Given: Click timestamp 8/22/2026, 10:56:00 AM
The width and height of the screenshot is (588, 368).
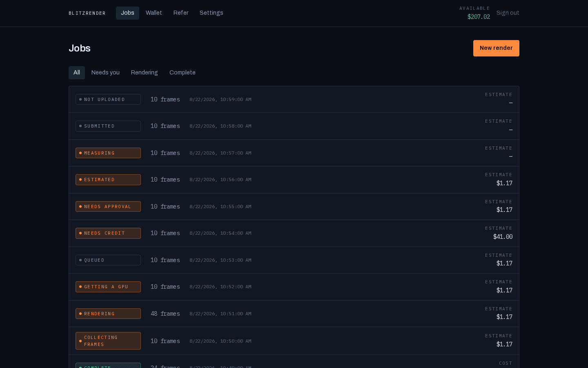Looking at the screenshot, I should tap(220, 180).
